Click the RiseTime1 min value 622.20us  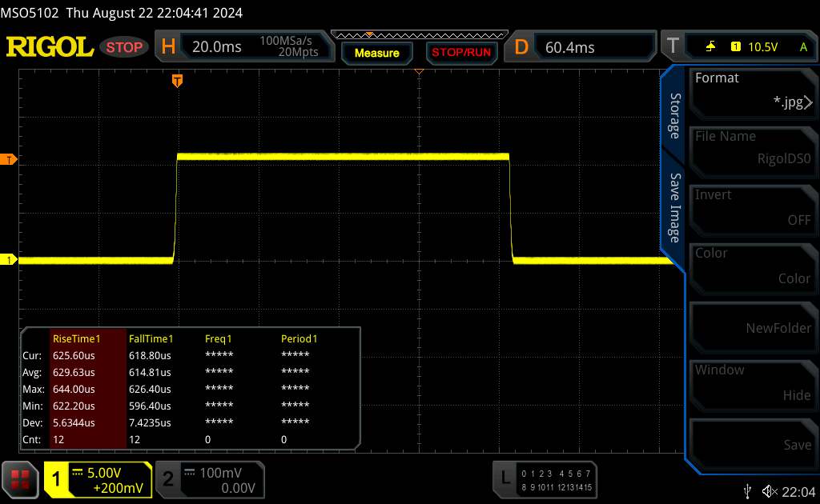[x=74, y=406]
